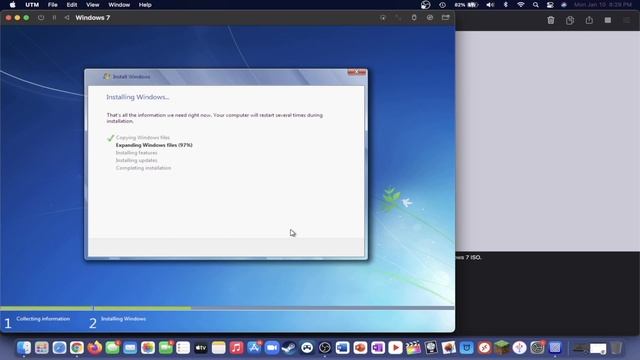Open the View menu
Viewport: 640px width, 360px height.
[93, 5]
